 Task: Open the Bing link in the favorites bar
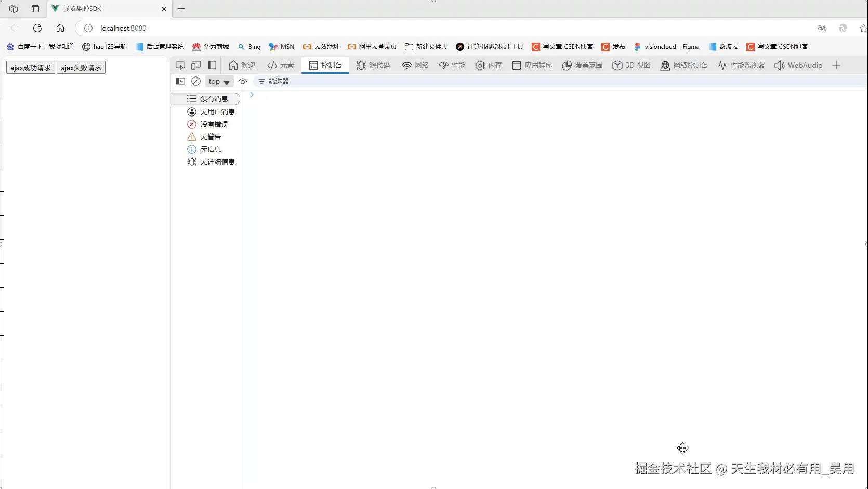[249, 46]
